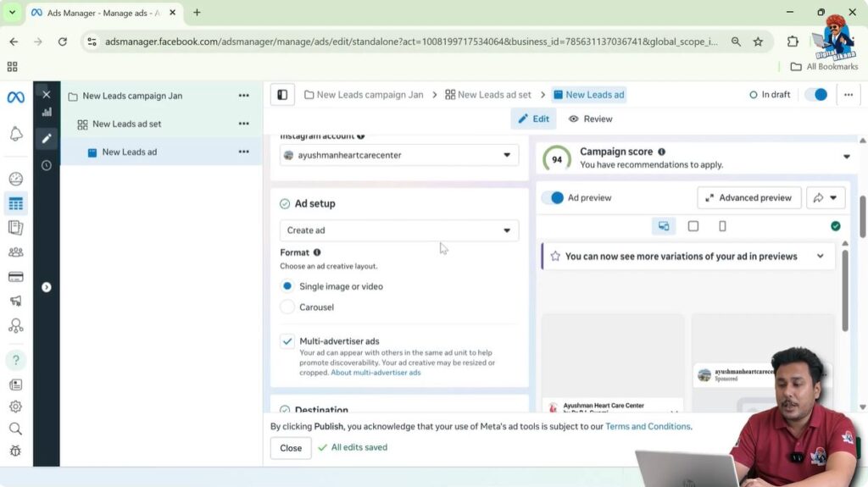Select Single image or video format

click(x=287, y=286)
